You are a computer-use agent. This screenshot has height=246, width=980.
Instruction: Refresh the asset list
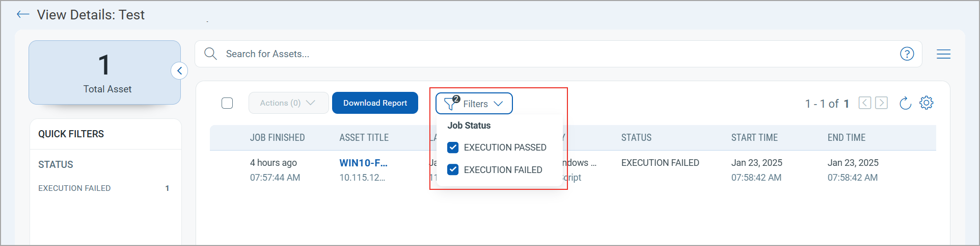click(x=905, y=103)
